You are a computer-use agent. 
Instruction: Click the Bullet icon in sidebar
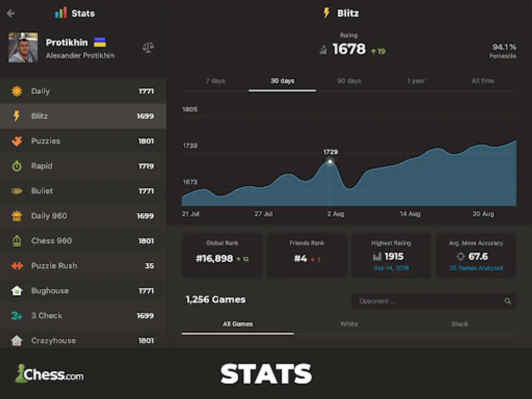coord(17,191)
